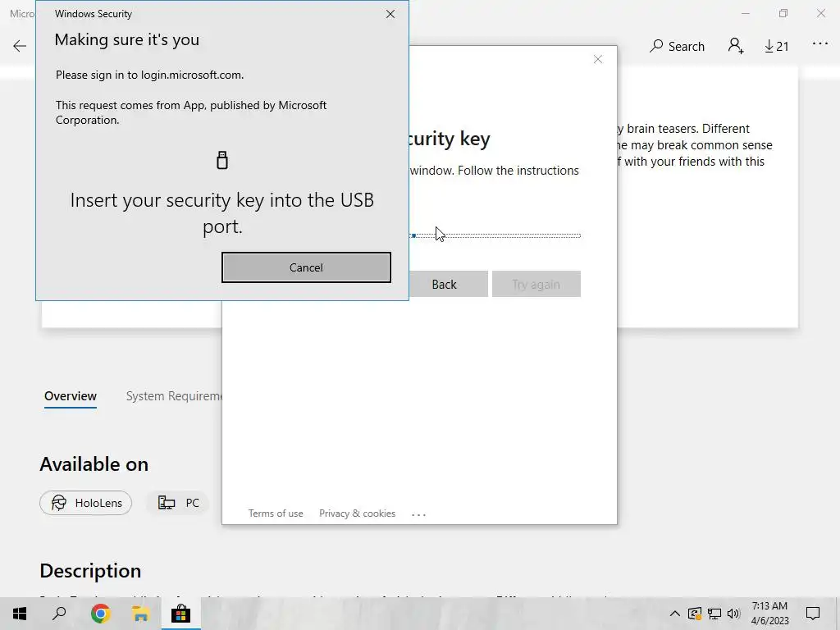This screenshot has height=630, width=840.
Task: Navigate back with Store back arrow
Action: 20,46
